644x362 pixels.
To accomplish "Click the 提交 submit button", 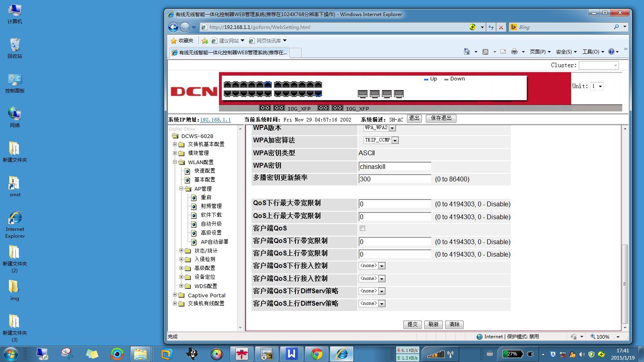I will coord(413,325).
